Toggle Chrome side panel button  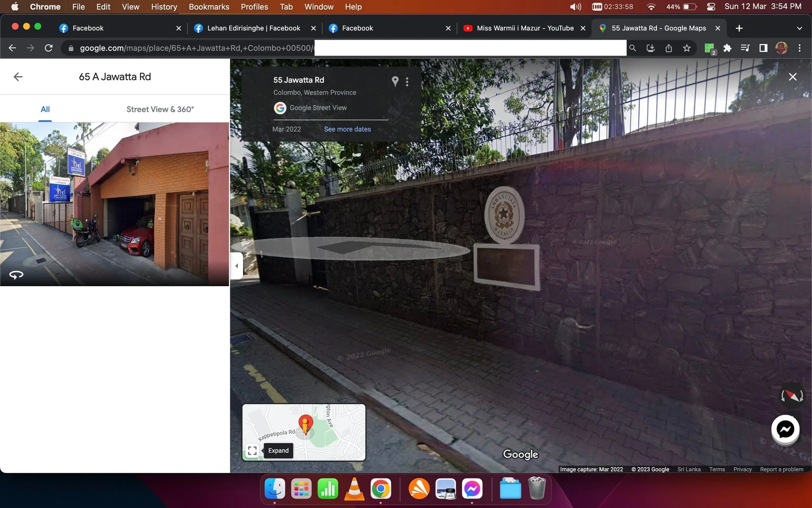point(763,48)
